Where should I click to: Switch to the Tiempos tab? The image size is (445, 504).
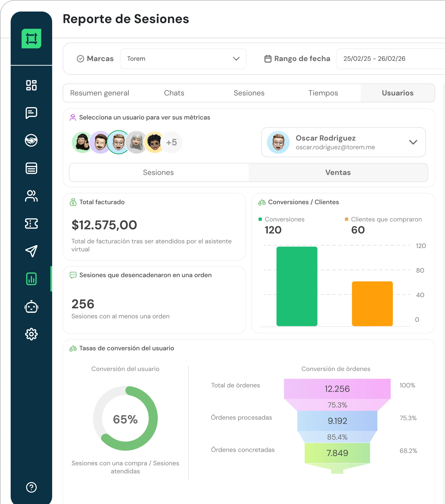(323, 93)
